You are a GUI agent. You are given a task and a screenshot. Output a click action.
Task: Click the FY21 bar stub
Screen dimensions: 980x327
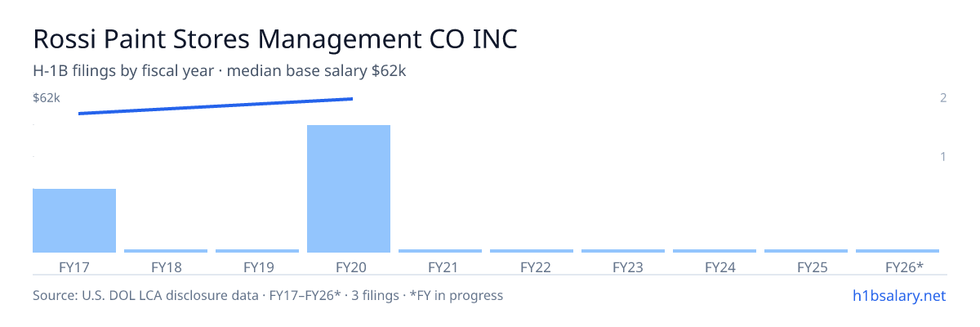coord(440,251)
